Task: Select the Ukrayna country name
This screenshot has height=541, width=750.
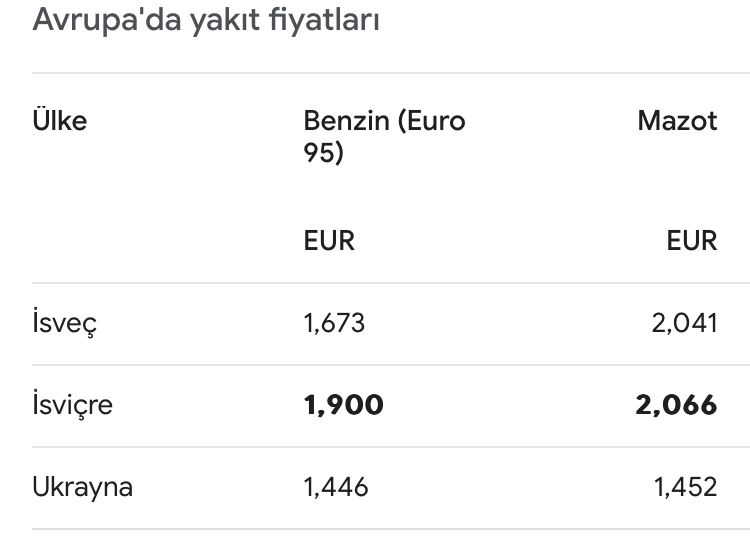Action: tap(82, 487)
